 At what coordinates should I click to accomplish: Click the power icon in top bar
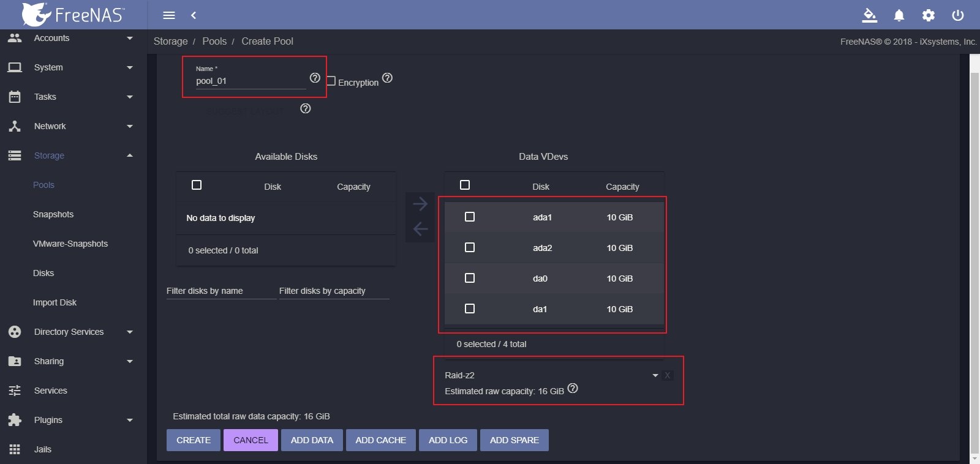[x=958, y=15]
